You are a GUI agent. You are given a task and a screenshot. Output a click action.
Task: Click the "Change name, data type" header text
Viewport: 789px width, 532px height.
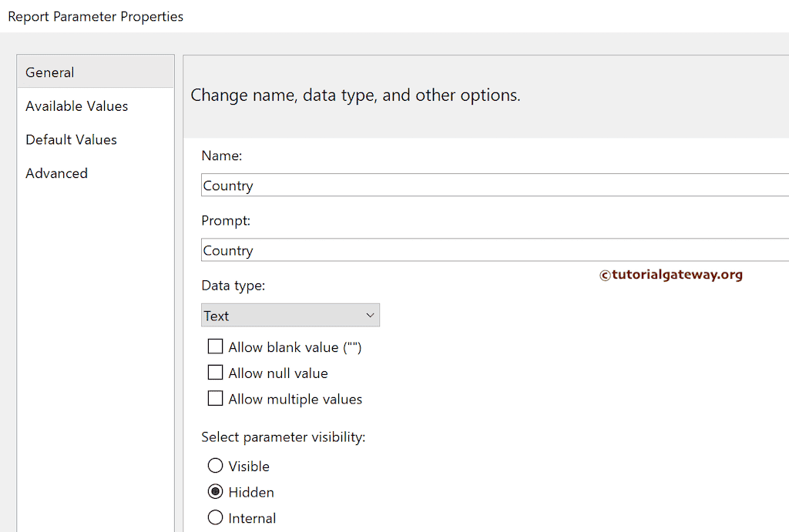click(x=355, y=95)
